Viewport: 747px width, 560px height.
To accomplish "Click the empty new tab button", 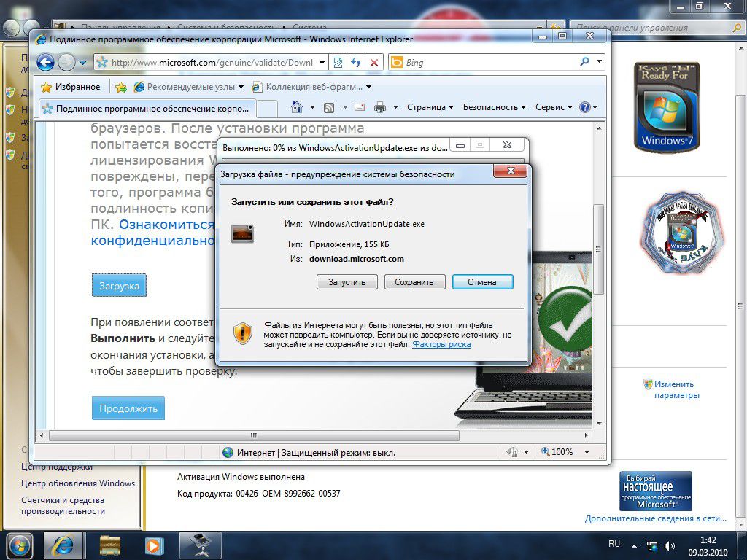I will (x=267, y=109).
